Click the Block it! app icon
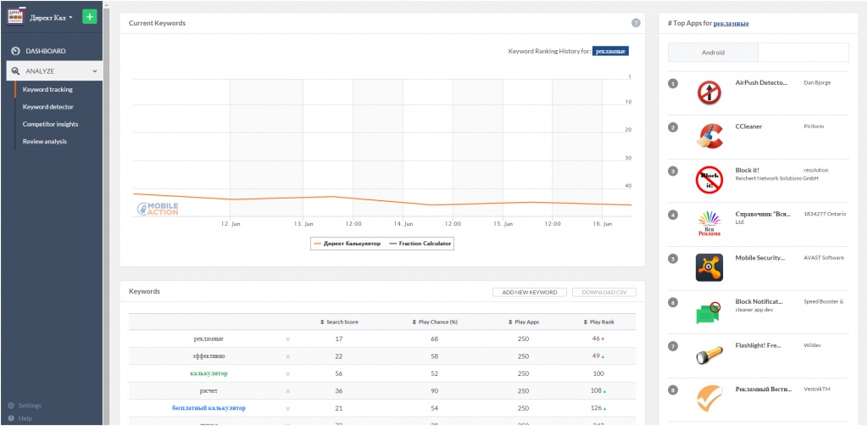 point(709,180)
